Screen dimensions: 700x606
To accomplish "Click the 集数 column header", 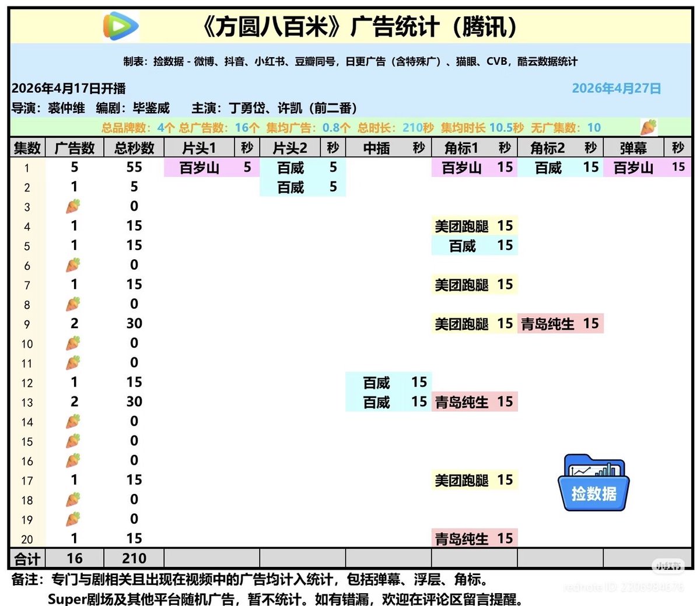I will [x=27, y=148].
